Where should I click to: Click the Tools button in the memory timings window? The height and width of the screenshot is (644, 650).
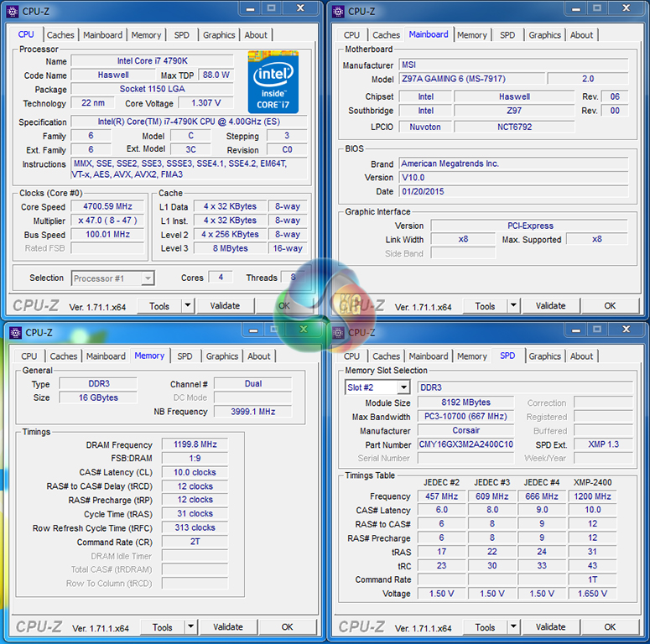pyautogui.click(x=162, y=626)
